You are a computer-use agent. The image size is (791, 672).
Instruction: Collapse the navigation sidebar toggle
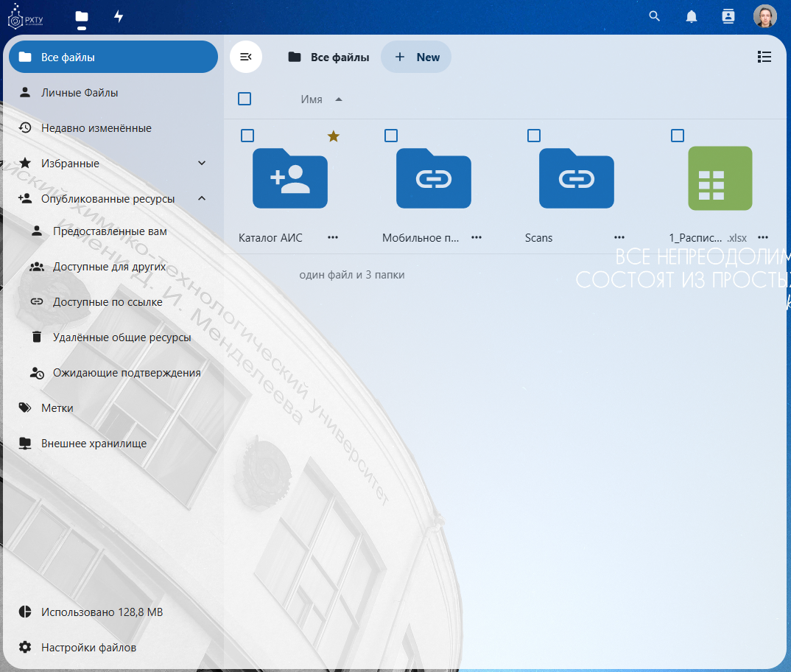pos(246,57)
